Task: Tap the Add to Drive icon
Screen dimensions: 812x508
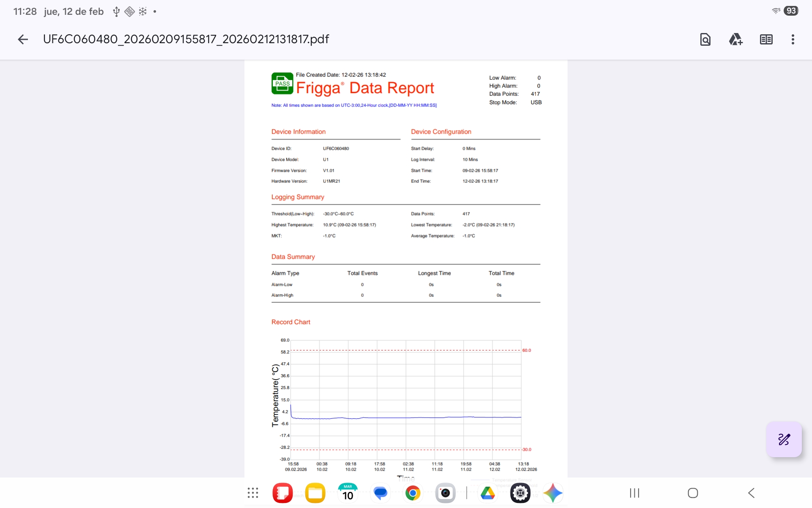Action: click(x=735, y=39)
